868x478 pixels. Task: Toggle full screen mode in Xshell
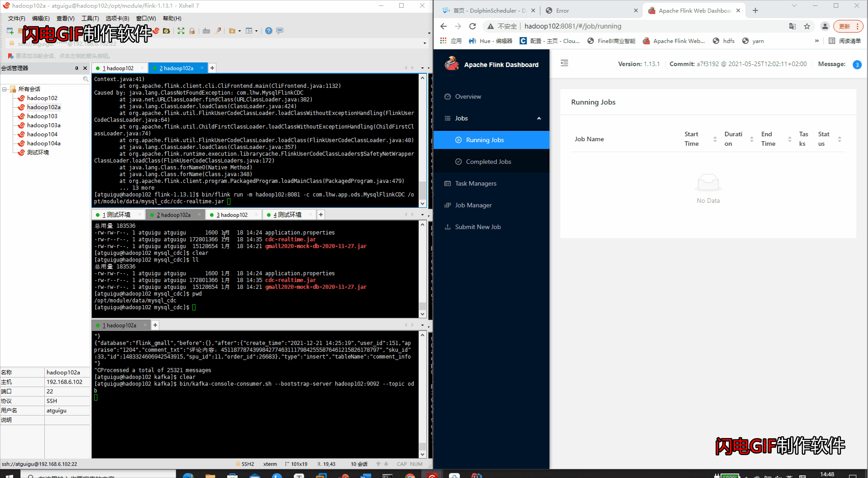[181, 31]
